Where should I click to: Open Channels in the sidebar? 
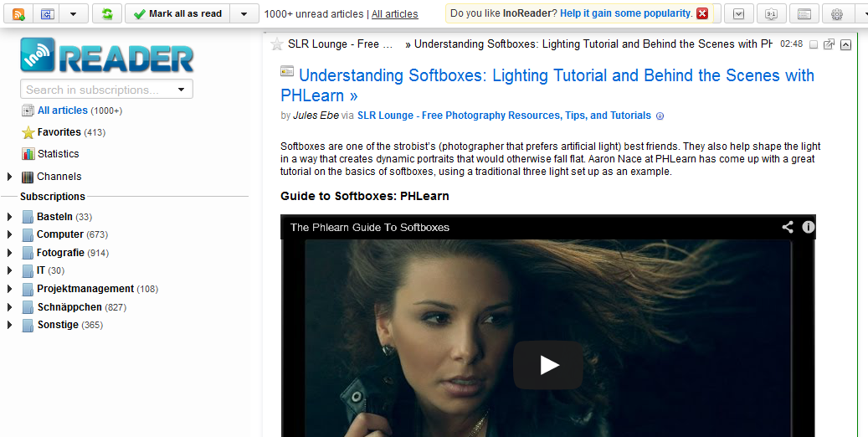[x=59, y=176]
